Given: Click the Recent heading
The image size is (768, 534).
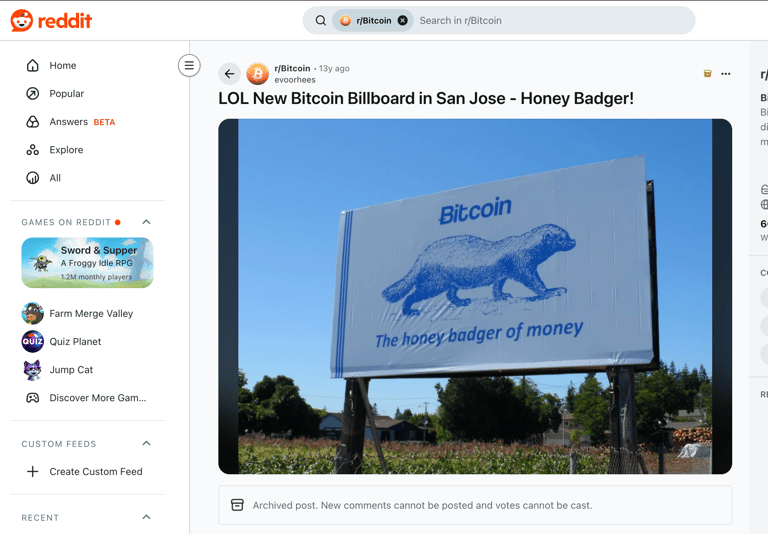Looking at the screenshot, I should pos(40,518).
